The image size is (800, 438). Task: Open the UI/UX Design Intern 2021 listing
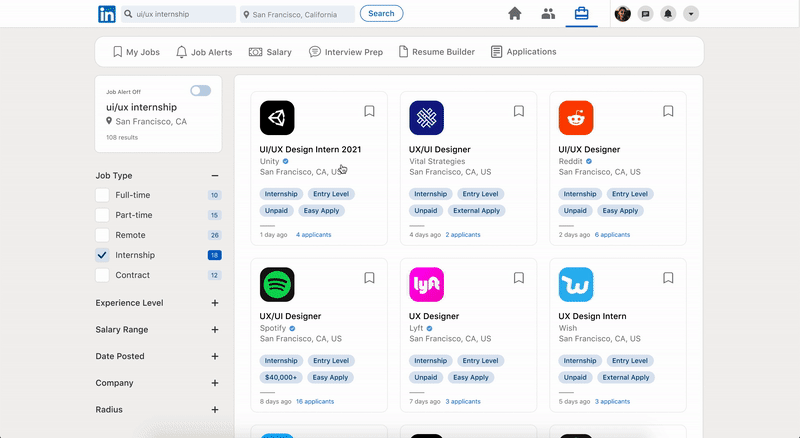point(310,150)
